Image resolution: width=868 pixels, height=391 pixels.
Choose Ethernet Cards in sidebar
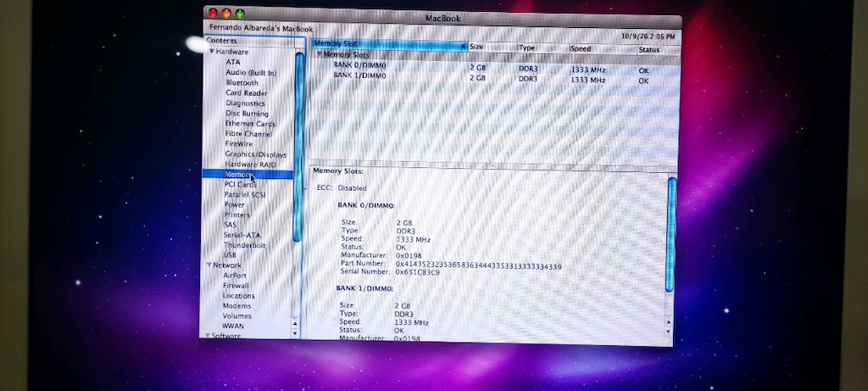250,124
